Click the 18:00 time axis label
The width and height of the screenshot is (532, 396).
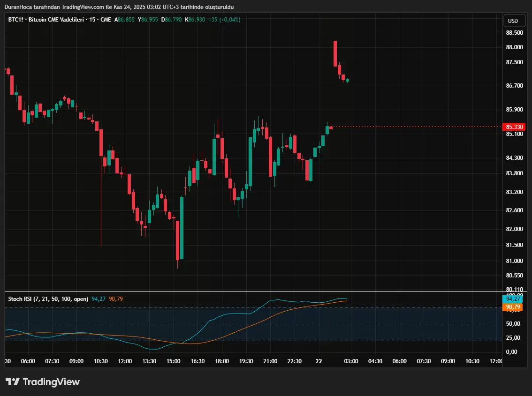click(x=222, y=361)
